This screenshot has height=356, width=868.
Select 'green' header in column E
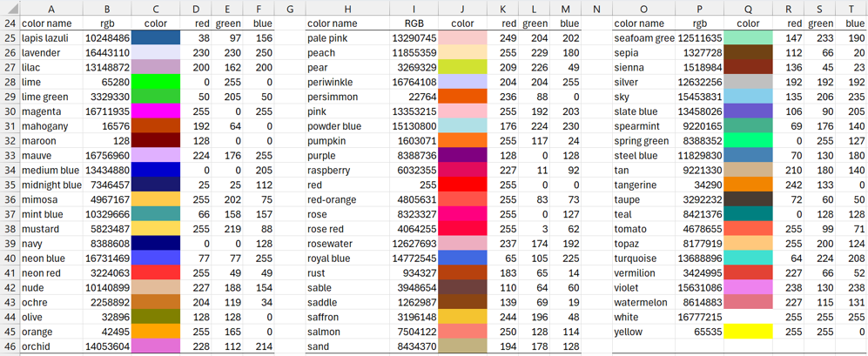(227, 24)
